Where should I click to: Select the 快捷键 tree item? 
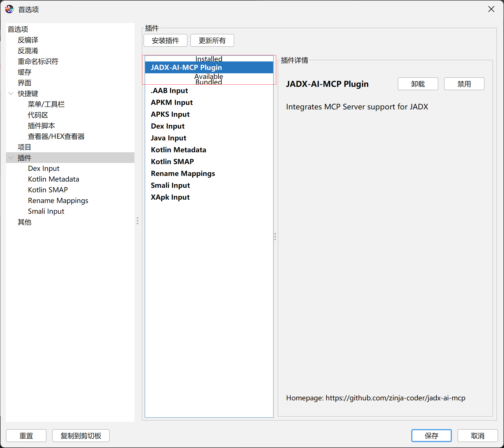tap(28, 94)
